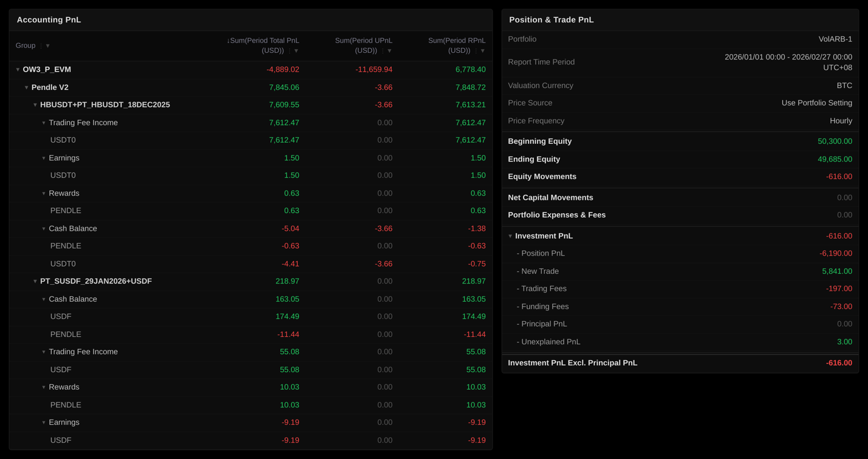Click the Equity Movements label
This screenshot has width=868, height=459.
point(542,177)
